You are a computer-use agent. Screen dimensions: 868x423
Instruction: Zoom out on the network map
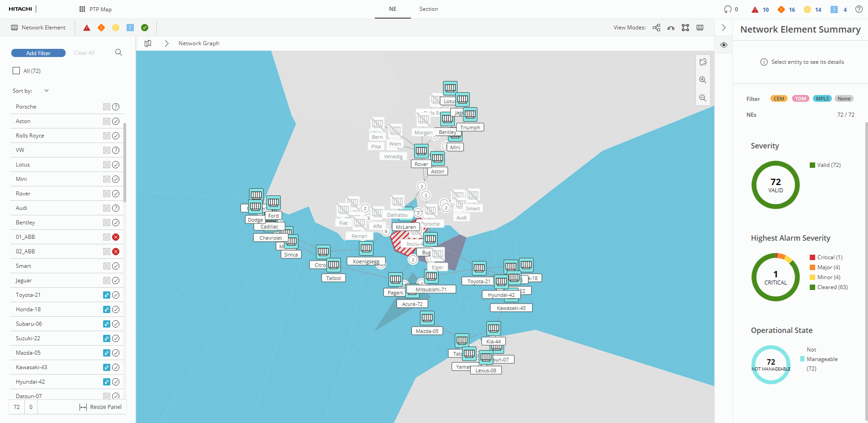coord(703,98)
